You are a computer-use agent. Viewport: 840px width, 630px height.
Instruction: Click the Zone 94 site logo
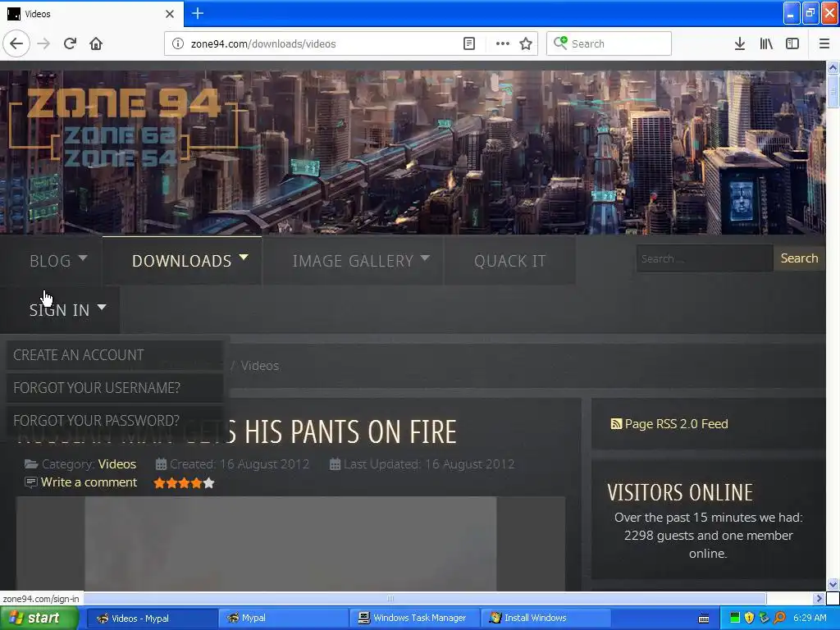coord(125,127)
